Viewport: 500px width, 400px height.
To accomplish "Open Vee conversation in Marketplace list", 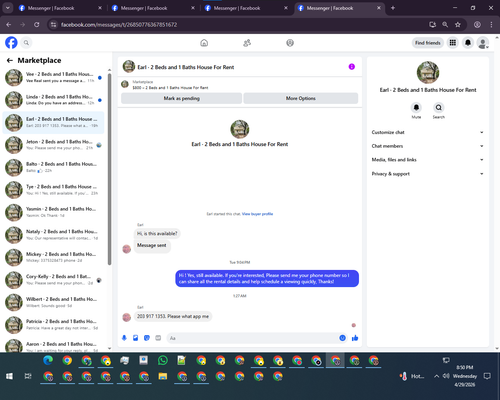I will [53, 77].
